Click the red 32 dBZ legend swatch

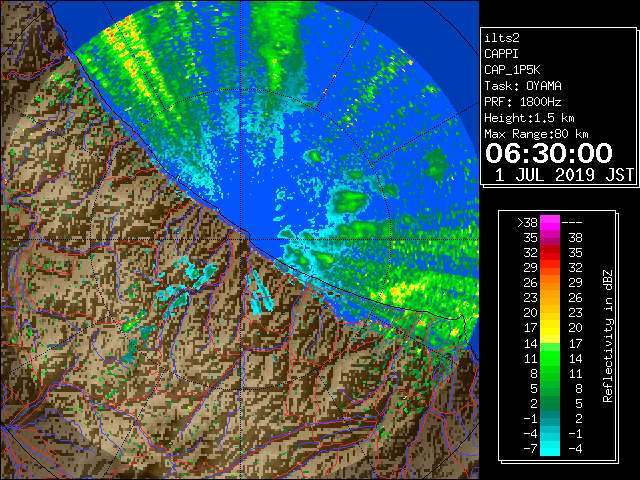click(x=550, y=253)
